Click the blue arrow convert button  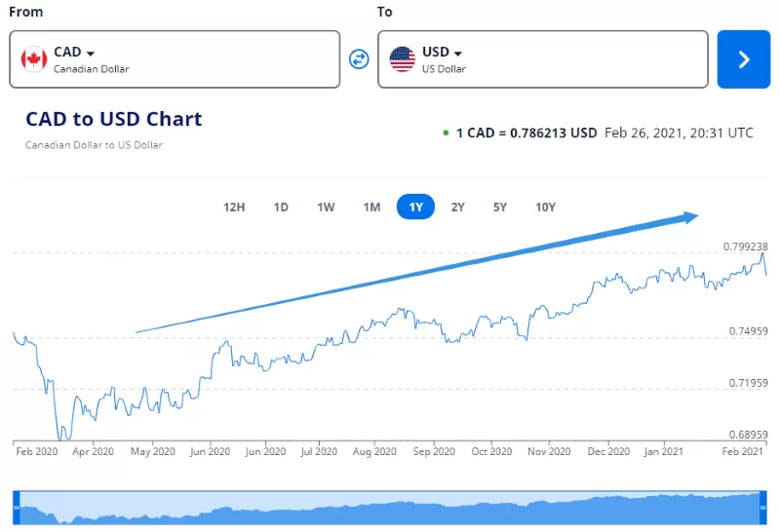pos(744,59)
